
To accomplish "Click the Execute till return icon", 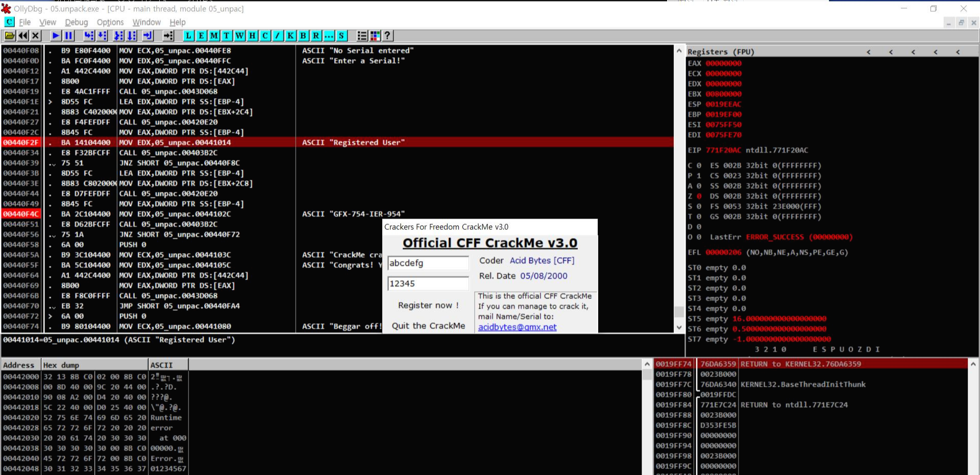I will pos(148,36).
